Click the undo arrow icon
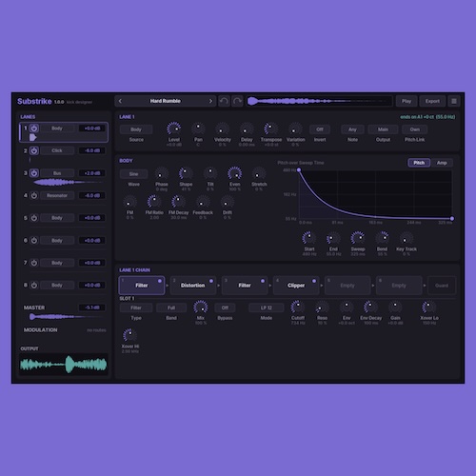 (224, 101)
